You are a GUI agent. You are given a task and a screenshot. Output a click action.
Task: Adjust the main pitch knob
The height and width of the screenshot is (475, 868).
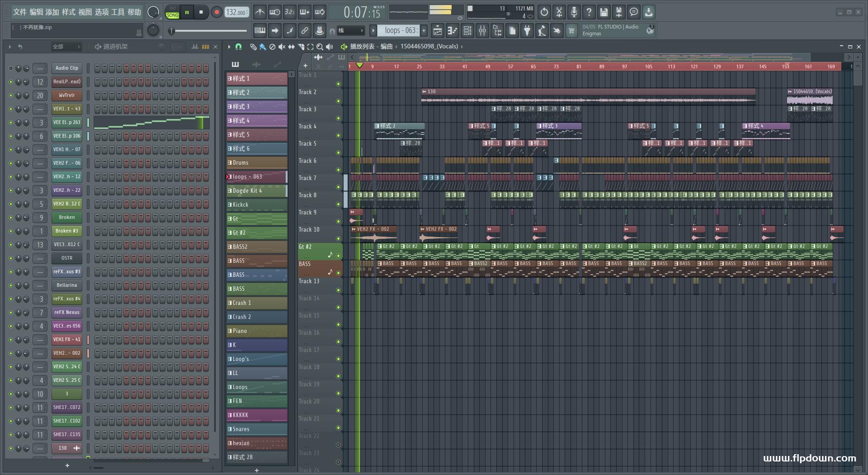tap(154, 30)
